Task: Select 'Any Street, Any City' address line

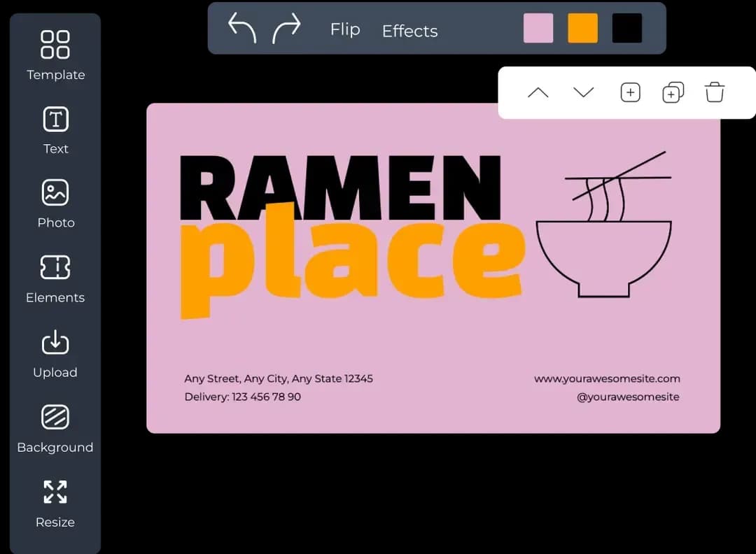Action: pos(279,379)
